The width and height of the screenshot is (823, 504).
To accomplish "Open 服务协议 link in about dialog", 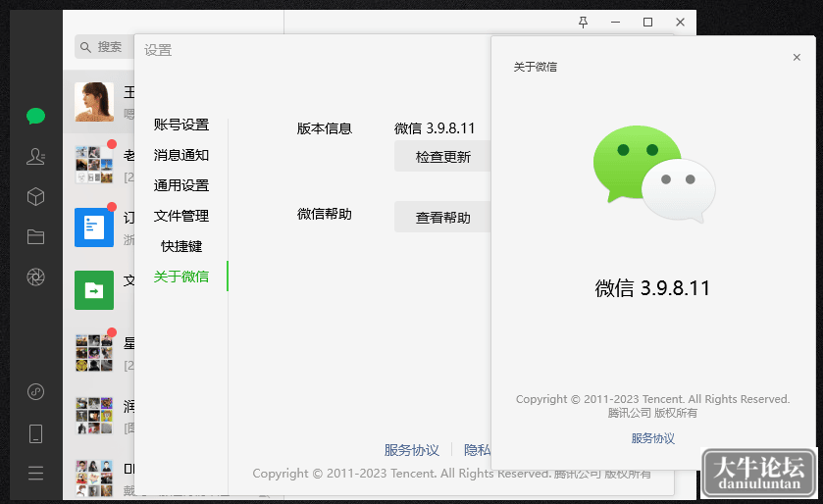I will tap(653, 438).
